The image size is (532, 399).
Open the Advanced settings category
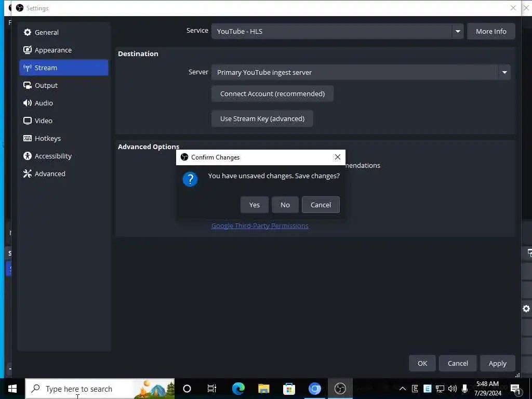pos(64,174)
